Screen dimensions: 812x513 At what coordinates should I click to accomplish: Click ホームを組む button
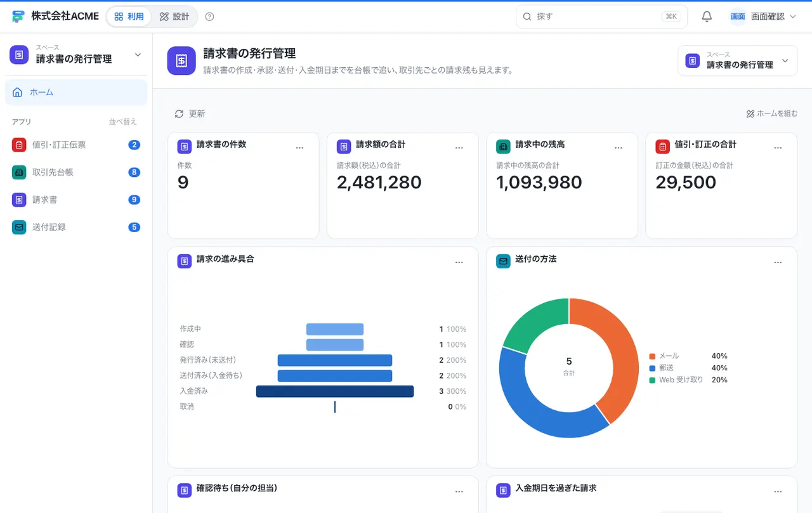(772, 114)
